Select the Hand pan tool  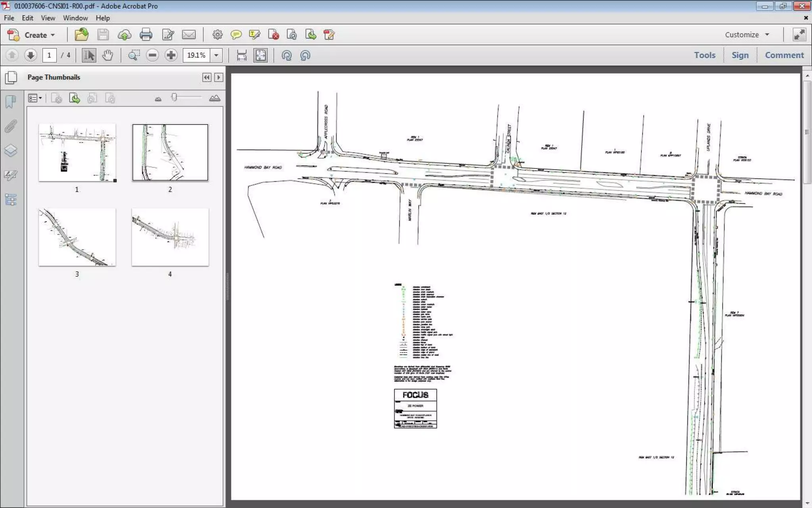pyautogui.click(x=107, y=55)
